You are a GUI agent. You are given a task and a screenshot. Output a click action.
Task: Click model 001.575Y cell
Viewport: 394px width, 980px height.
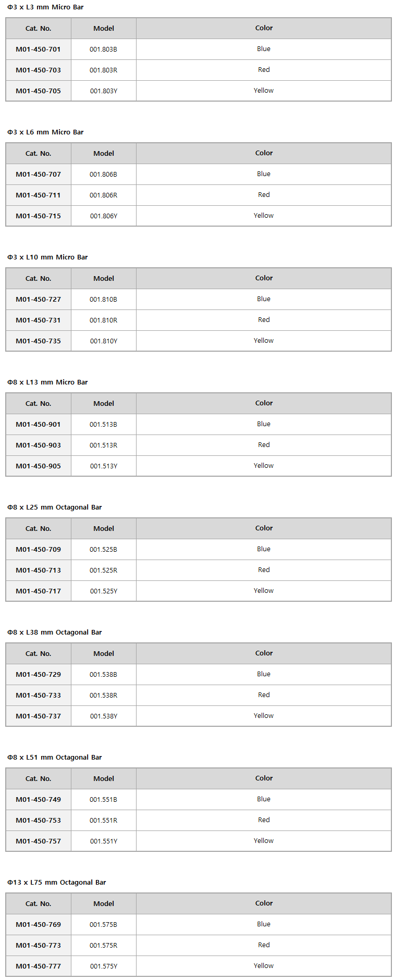tap(103, 966)
